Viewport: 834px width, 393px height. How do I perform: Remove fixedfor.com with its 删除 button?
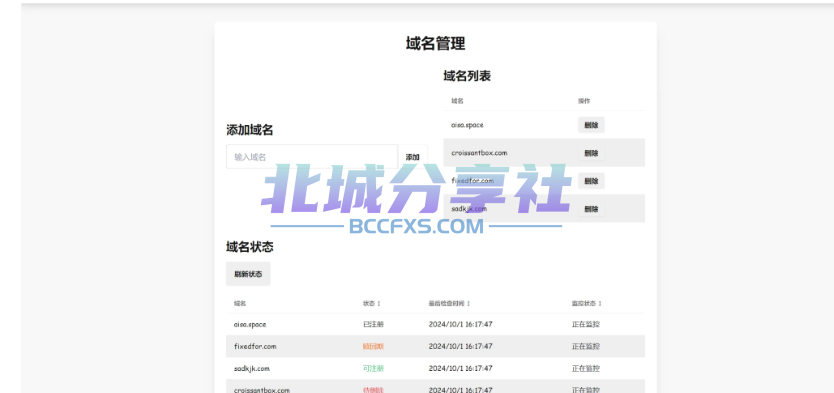click(x=591, y=181)
